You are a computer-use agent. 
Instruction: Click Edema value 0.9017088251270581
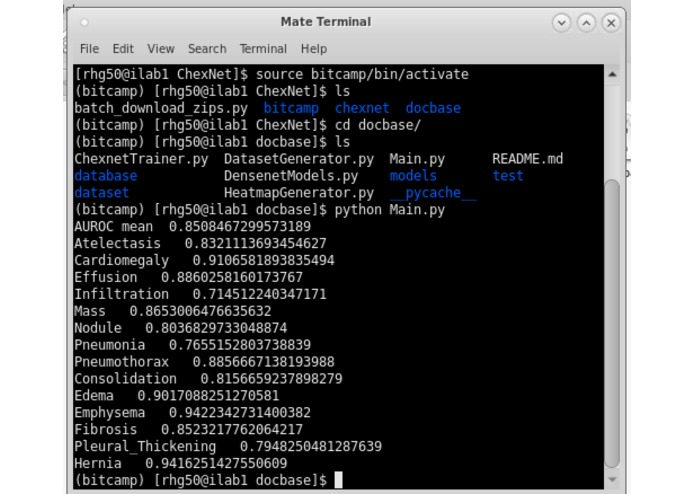coord(208,396)
